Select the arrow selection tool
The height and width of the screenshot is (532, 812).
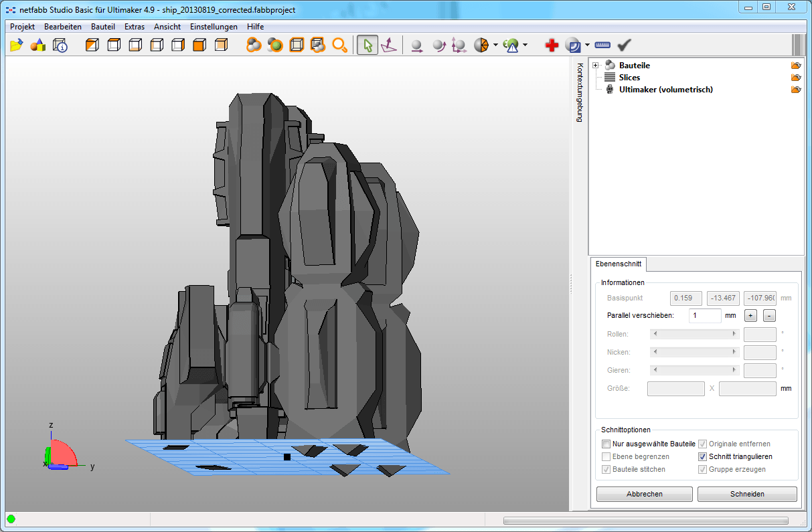click(x=367, y=46)
